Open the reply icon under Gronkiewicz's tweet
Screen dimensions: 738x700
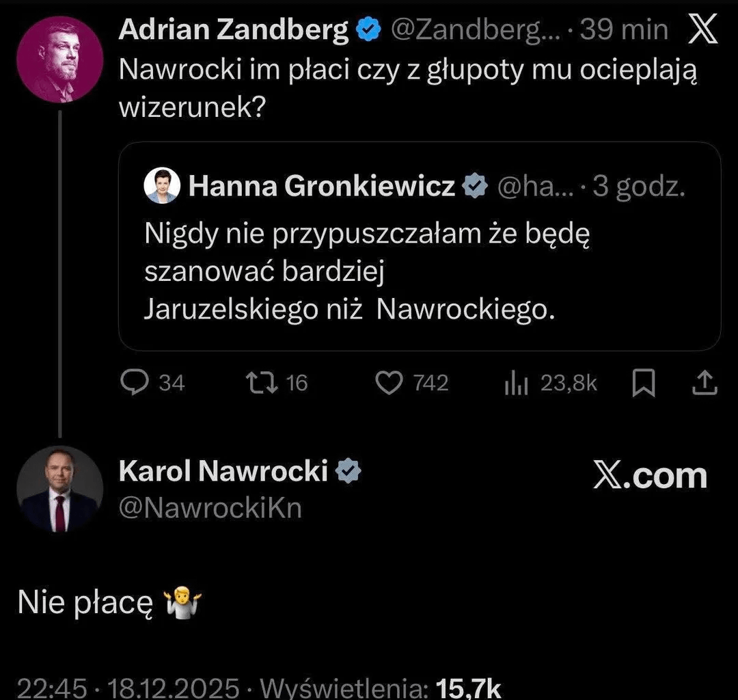134,383
